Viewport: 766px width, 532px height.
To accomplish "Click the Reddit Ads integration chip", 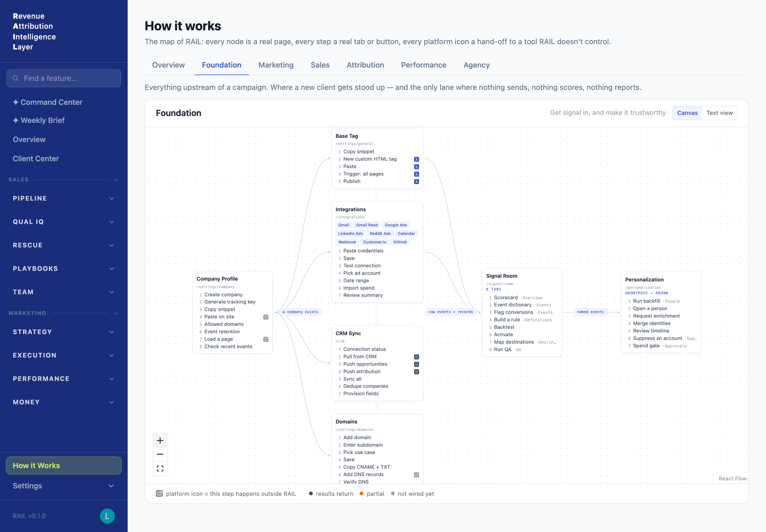I will pos(380,234).
